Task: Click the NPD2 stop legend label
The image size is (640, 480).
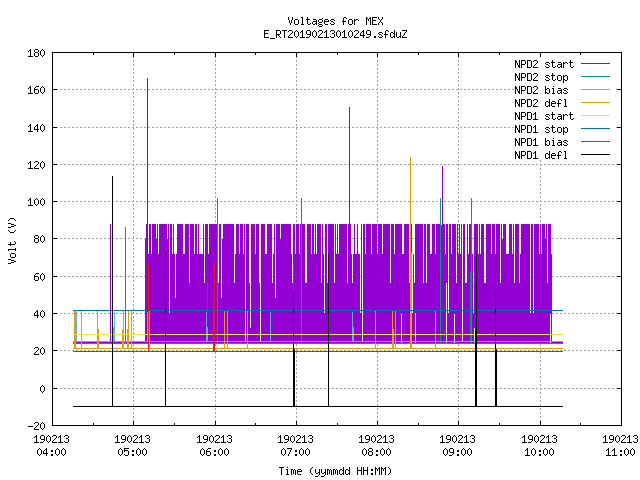Action: (541, 77)
